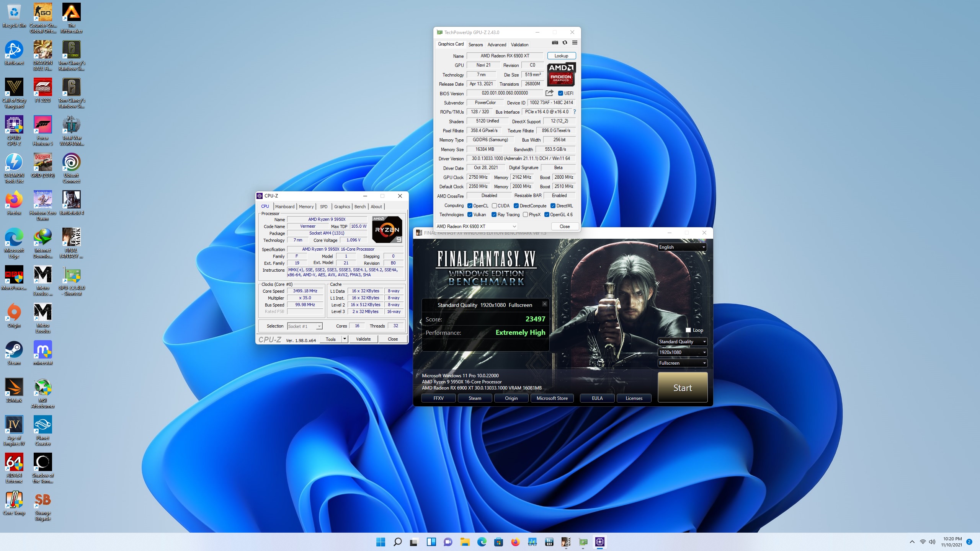Click the OpenGL 4.6 checkbox
Screen dimensions: 980x551
(547, 215)
